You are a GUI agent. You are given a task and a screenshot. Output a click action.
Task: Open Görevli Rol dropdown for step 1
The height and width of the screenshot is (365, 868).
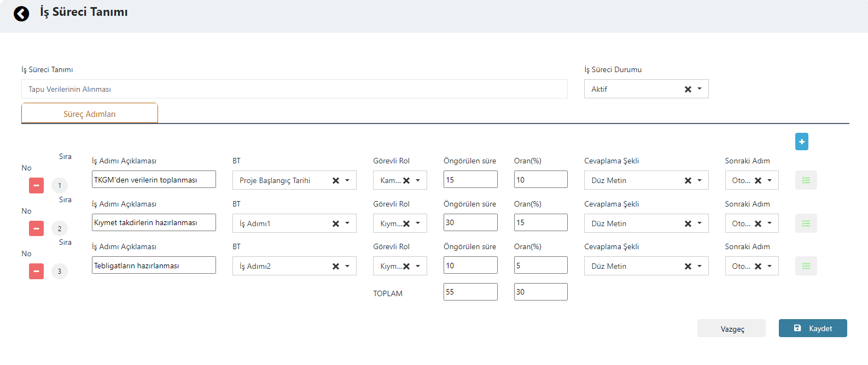(418, 180)
